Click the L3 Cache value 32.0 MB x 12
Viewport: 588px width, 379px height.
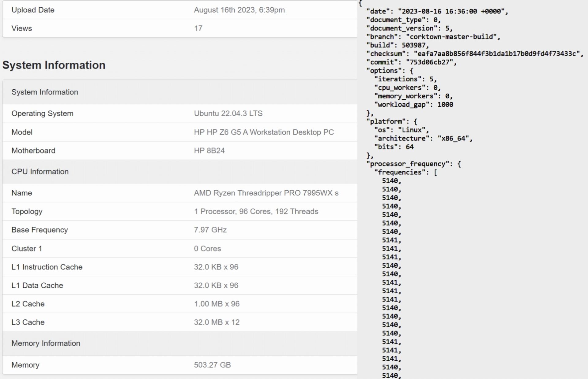coord(217,322)
